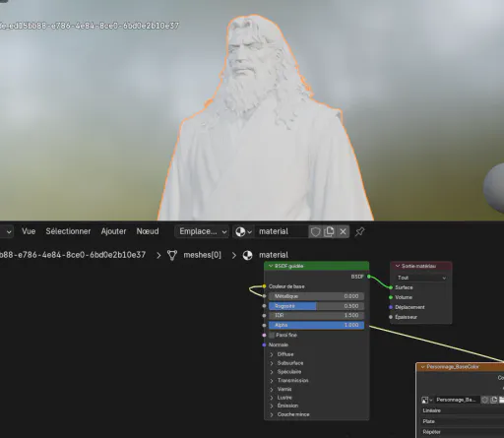Pin the node tree with the pushpin icon

coord(359,232)
